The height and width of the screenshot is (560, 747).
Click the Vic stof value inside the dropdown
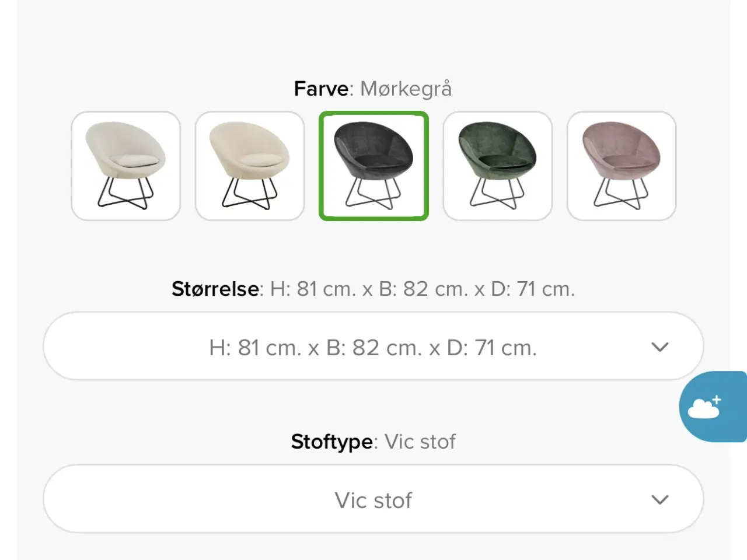point(373,501)
